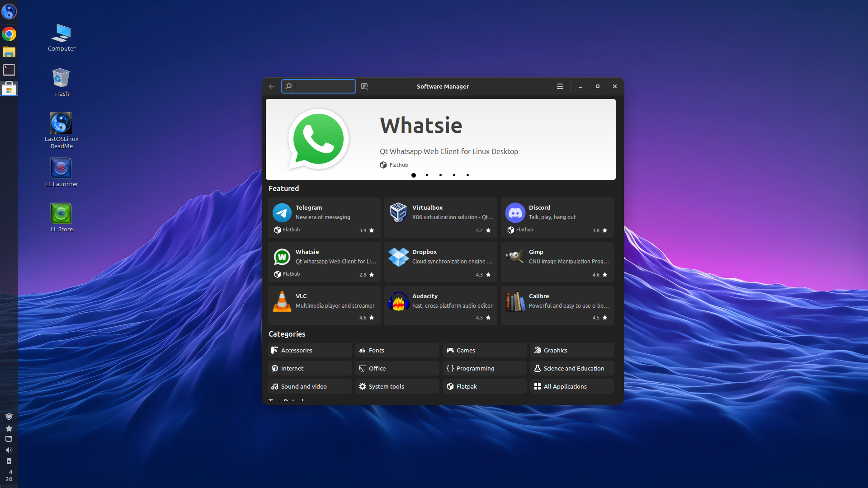
Task: Open the Audacity featured app
Action: click(440, 305)
